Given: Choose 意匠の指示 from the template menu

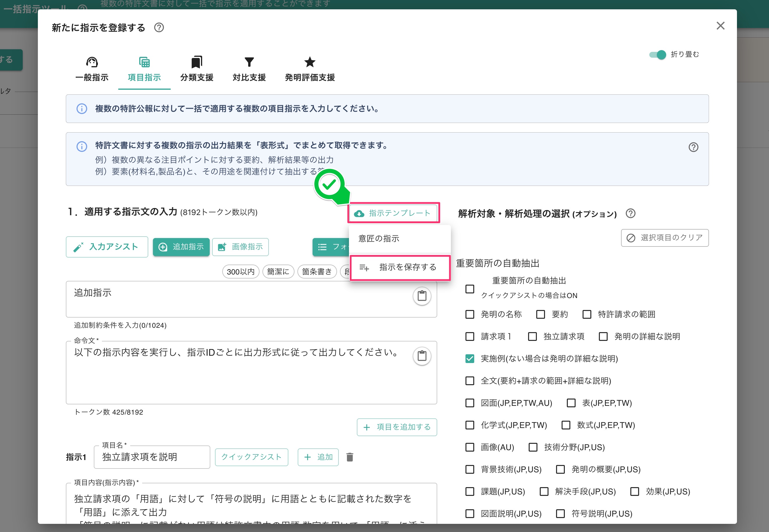Looking at the screenshot, I should pos(400,238).
